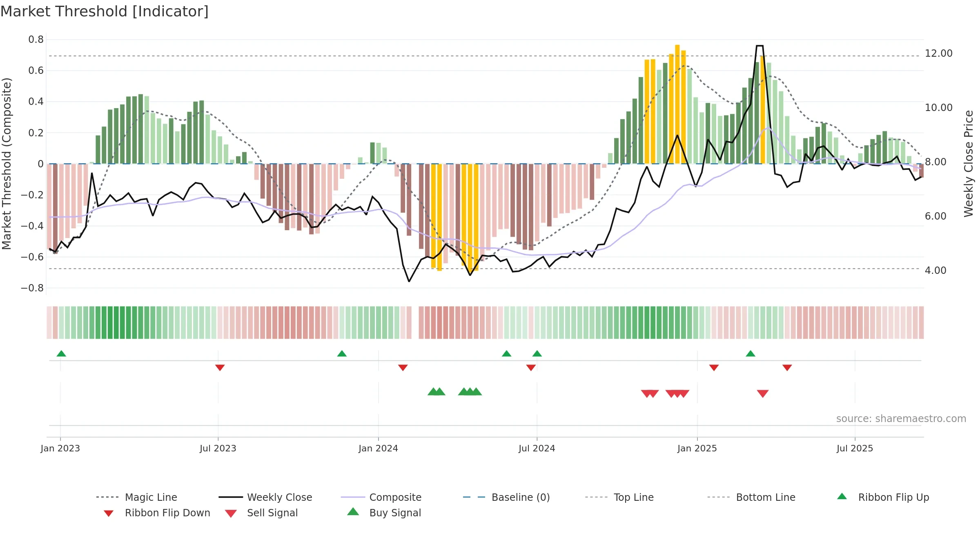Click the rightmost Buy Signal marker of Apr 2024
The height and width of the screenshot is (551, 980).
[x=476, y=391]
